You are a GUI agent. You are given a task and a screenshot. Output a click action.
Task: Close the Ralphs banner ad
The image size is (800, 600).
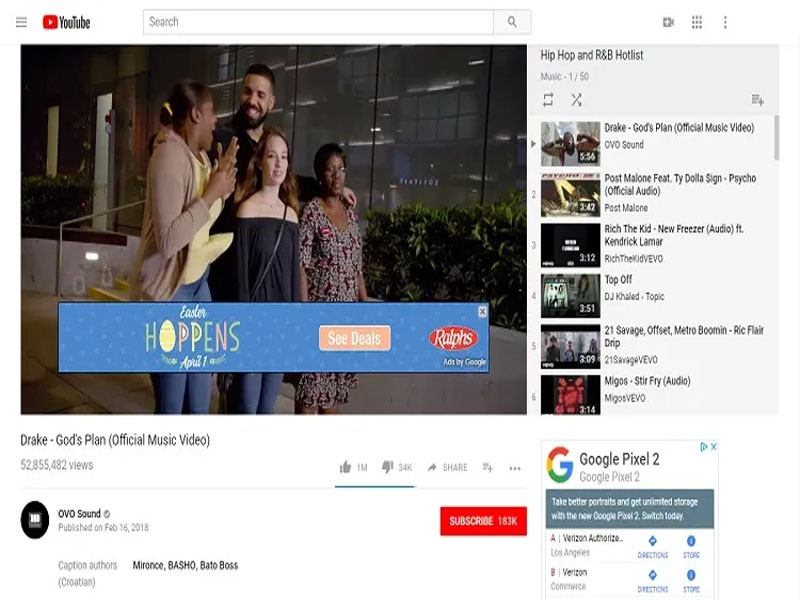pos(482,312)
